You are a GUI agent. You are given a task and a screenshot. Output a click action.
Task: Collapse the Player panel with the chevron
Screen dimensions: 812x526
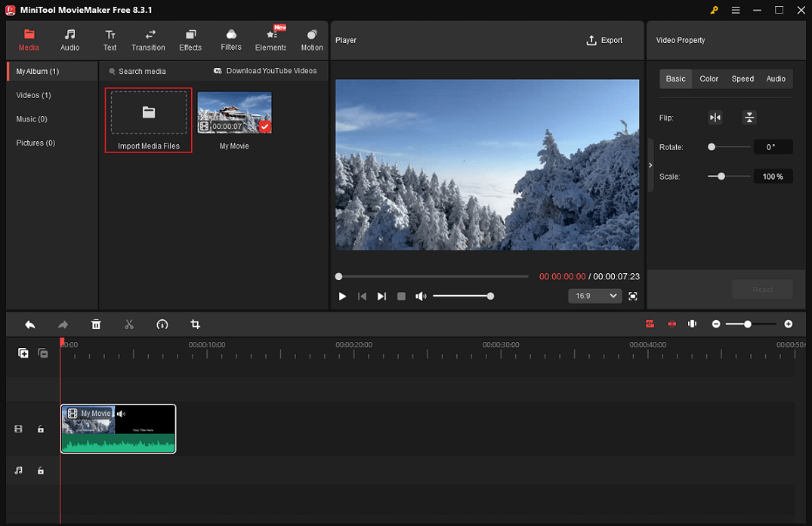[x=650, y=164]
